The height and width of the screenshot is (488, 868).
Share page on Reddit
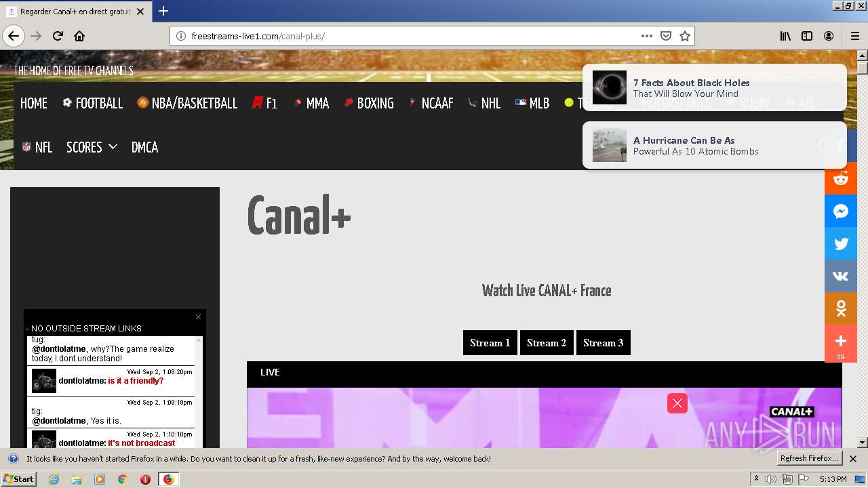coord(841,178)
